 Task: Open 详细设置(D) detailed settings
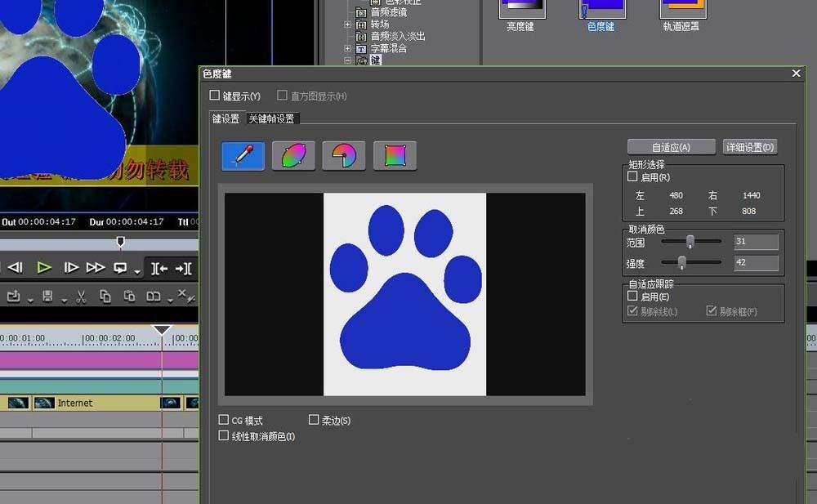tap(749, 146)
